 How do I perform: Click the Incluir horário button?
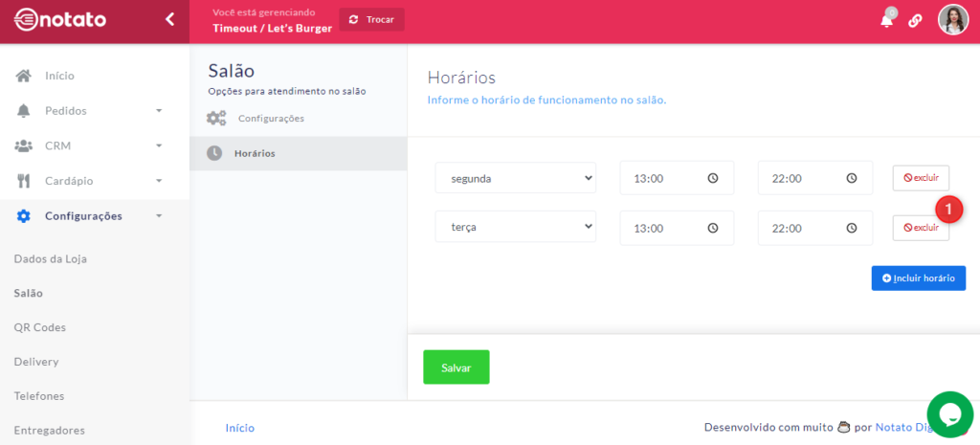coord(918,278)
